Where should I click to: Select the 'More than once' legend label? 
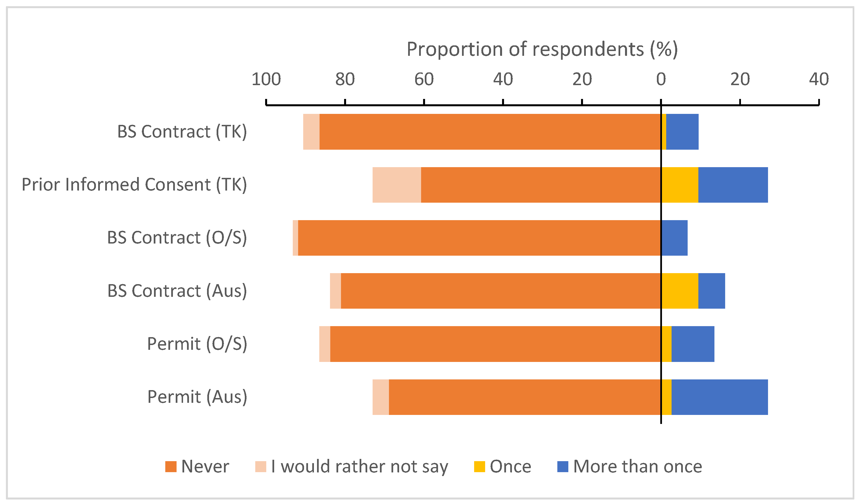coord(637,467)
